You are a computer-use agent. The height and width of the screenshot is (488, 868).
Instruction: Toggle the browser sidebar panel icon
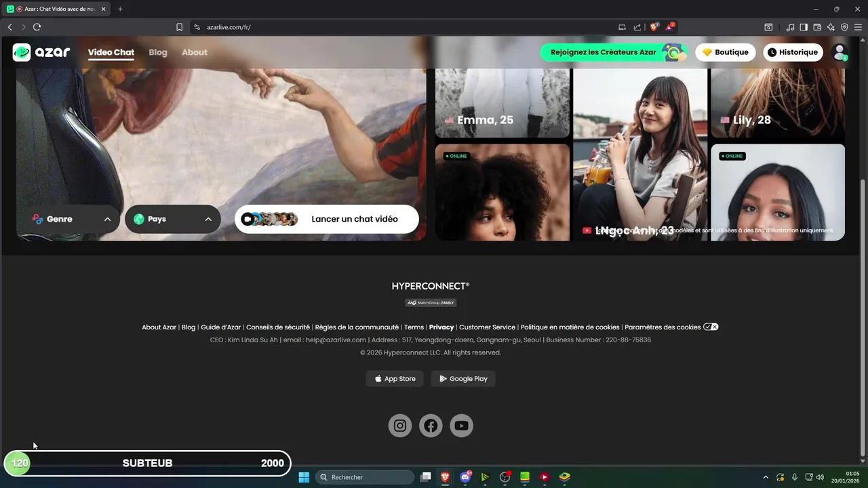pyautogui.click(x=804, y=27)
